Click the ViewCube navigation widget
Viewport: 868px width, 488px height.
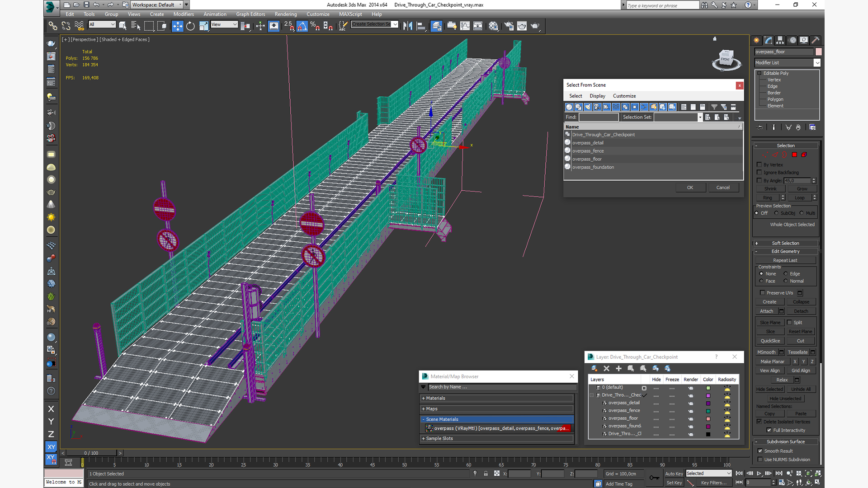[x=726, y=60]
